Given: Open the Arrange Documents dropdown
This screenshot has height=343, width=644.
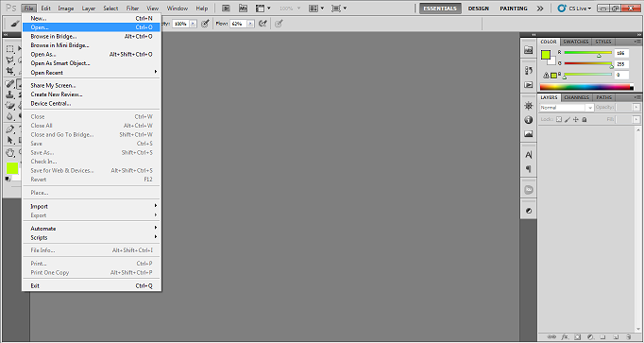Looking at the screenshot, I should click(316, 8).
